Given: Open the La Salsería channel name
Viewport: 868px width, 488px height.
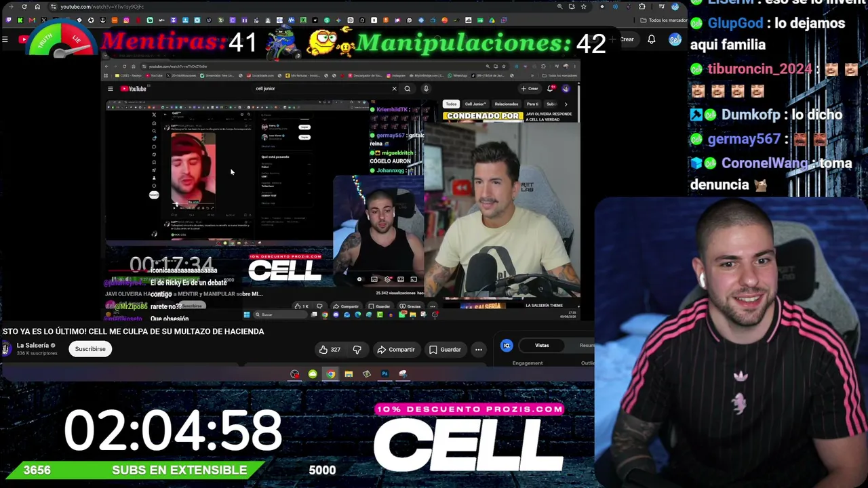Looking at the screenshot, I should pyautogui.click(x=33, y=346).
